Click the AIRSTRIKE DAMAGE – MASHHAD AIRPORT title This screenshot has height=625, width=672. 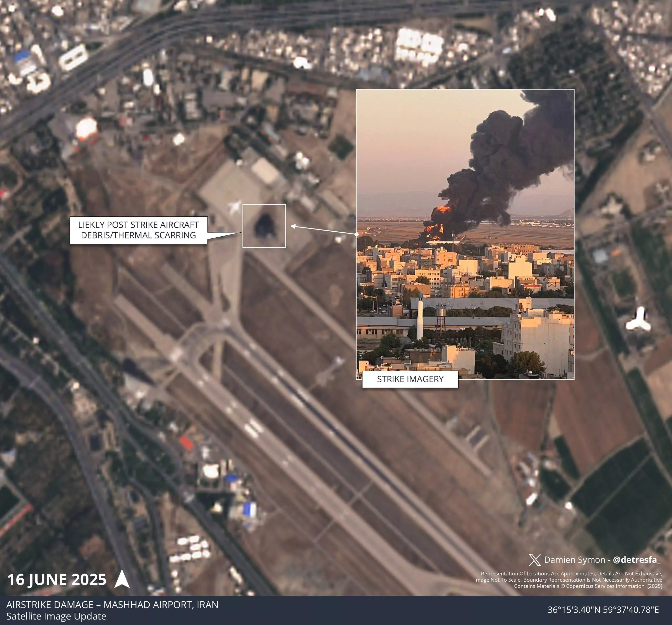coord(112,605)
